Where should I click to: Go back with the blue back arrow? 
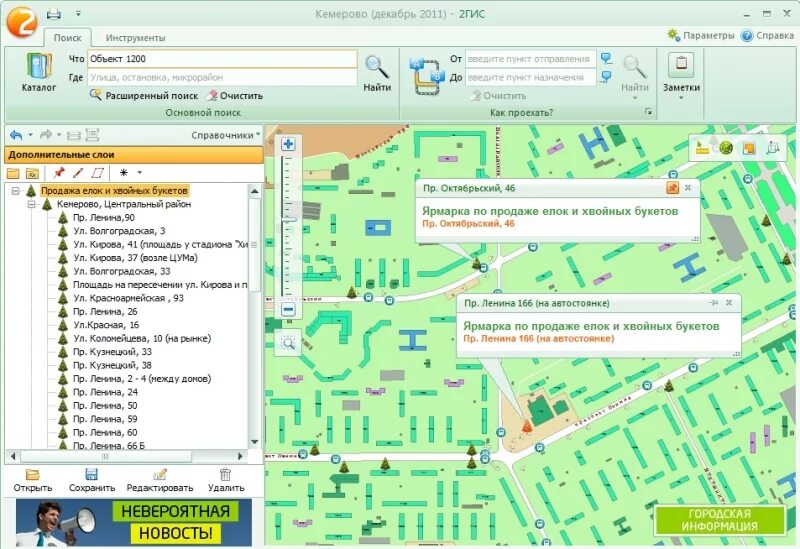[16, 135]
